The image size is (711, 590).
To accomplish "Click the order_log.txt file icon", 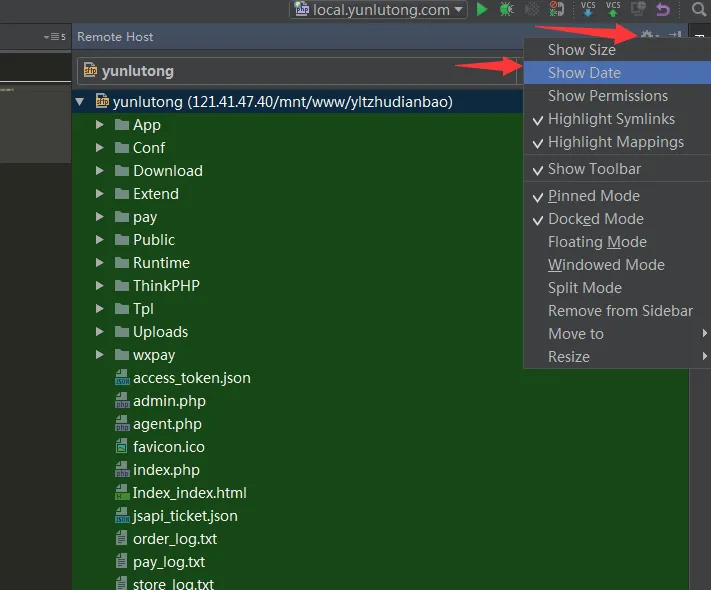I will pos(122,539).
